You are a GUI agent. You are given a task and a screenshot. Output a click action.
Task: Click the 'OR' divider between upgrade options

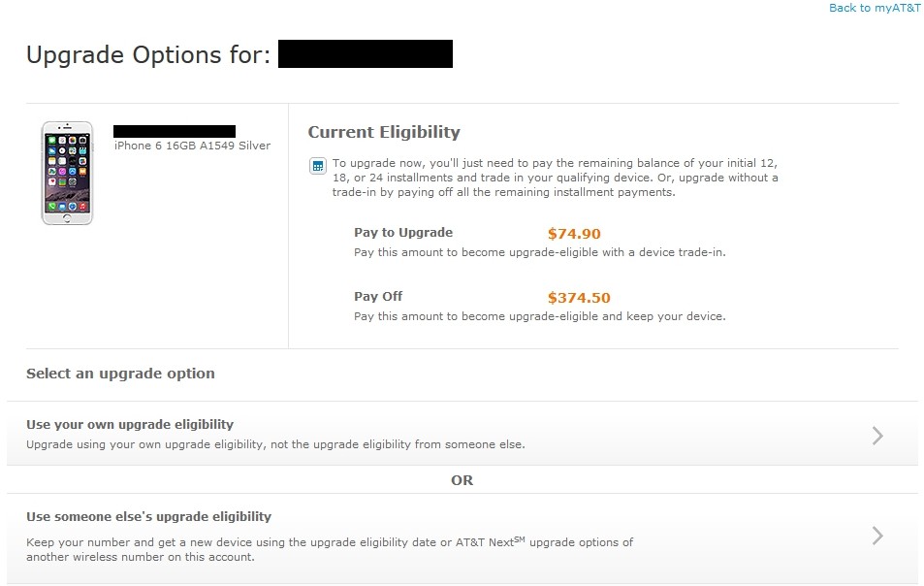point(462,479)
